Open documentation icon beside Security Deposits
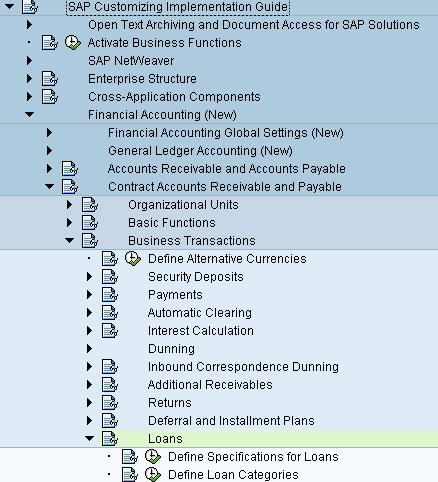The image size is (438, 482). point(110,277)
